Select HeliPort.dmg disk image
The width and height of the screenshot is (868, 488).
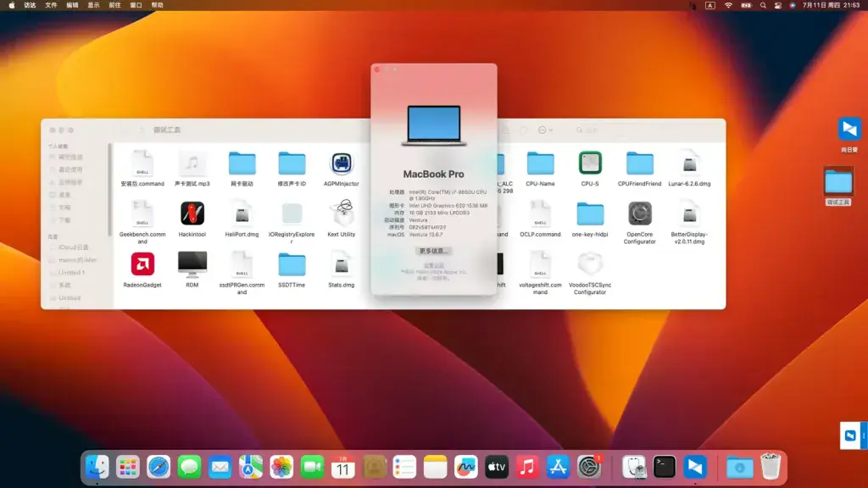click(242, 213)
